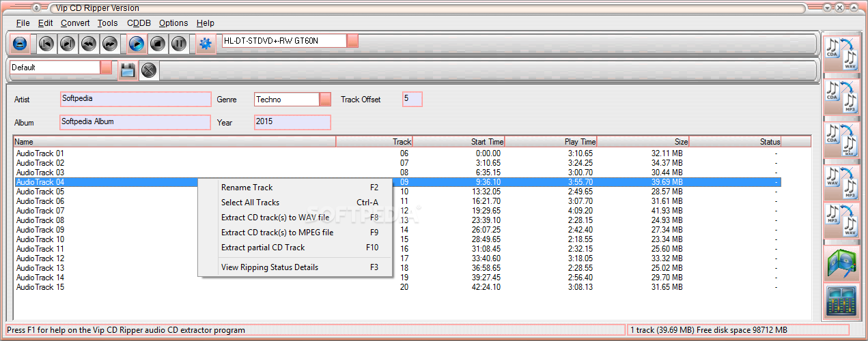The height and width of the screenshot is (341, 868).
Task: Click the 4:09.20 play time cell
Action: (x=580, y=211)
